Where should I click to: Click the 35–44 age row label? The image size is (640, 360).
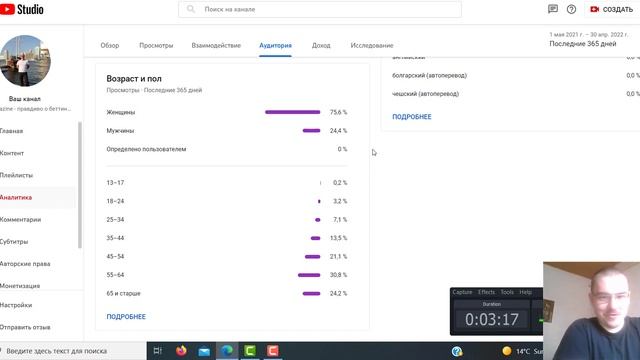[x=115, y=238]
